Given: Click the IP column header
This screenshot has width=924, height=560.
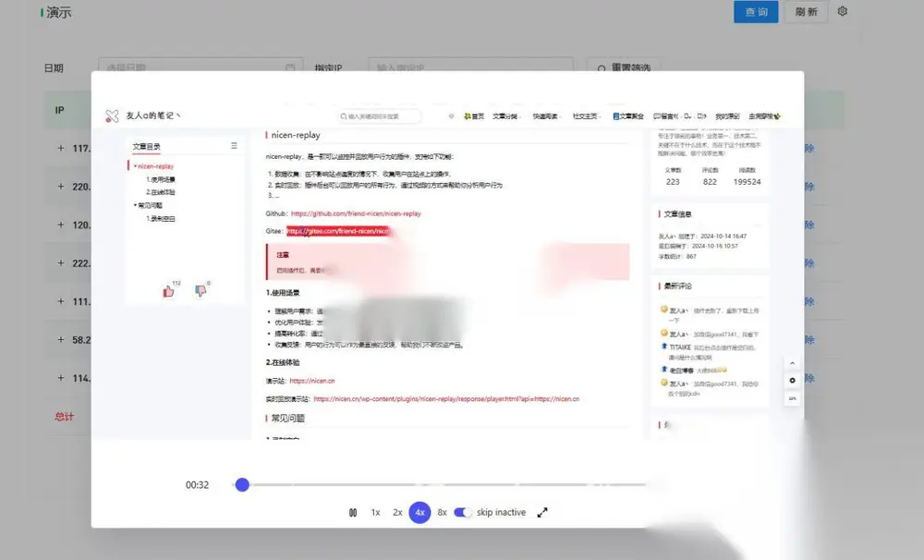Looking at the screenshot, I should [x=59, y=110].
